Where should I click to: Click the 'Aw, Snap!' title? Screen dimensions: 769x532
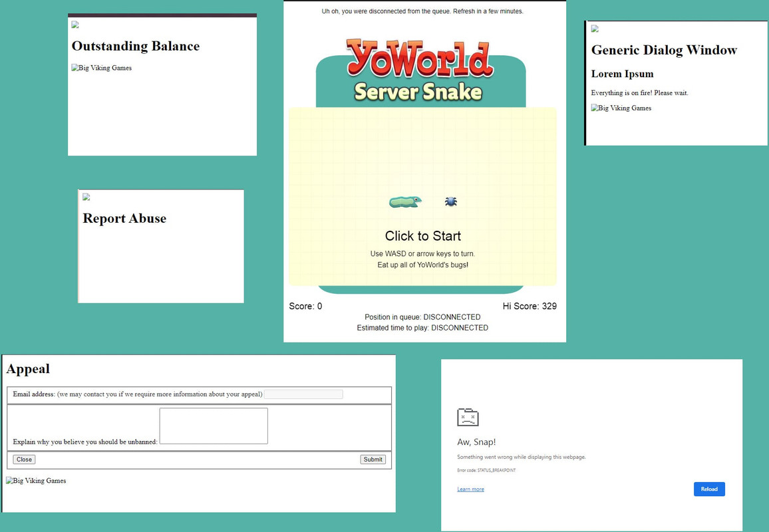[476, 442]
